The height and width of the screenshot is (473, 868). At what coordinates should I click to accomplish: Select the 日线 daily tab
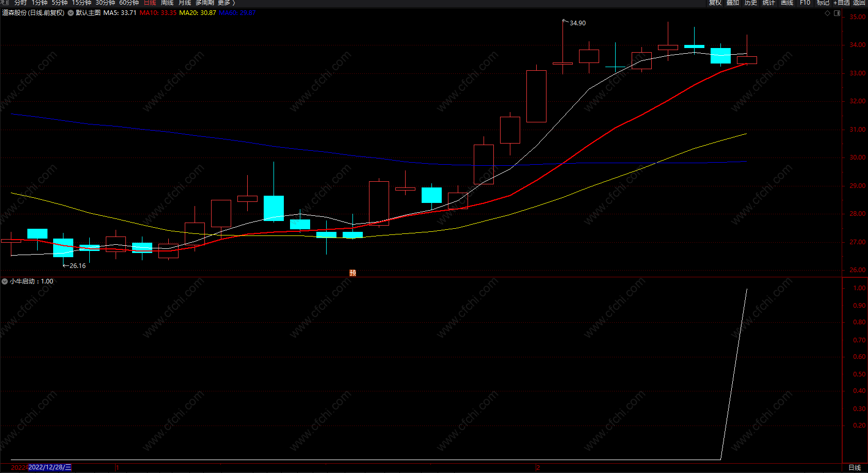[150, 3]
